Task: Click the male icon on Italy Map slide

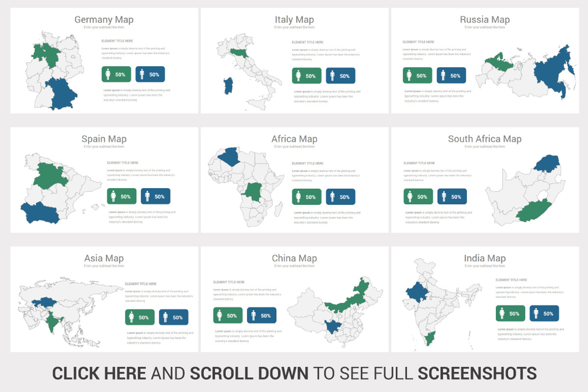Action: (x=332, y=76)
